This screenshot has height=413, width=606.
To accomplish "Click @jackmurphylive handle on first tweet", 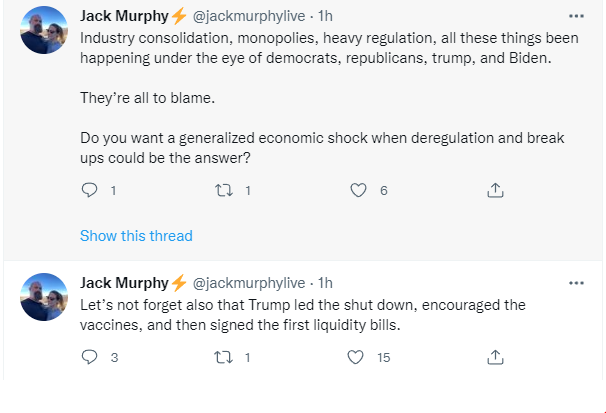I will (x=249, y=17).
